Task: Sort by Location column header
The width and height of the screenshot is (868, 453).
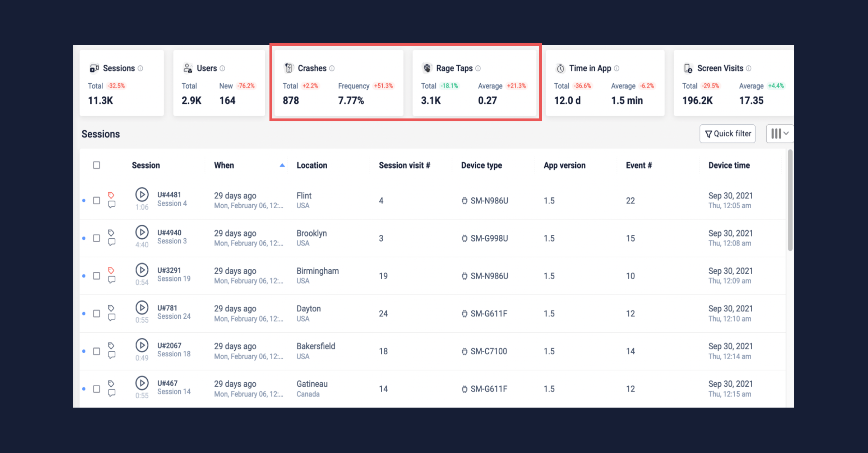Action: click(x=311, y=165)
